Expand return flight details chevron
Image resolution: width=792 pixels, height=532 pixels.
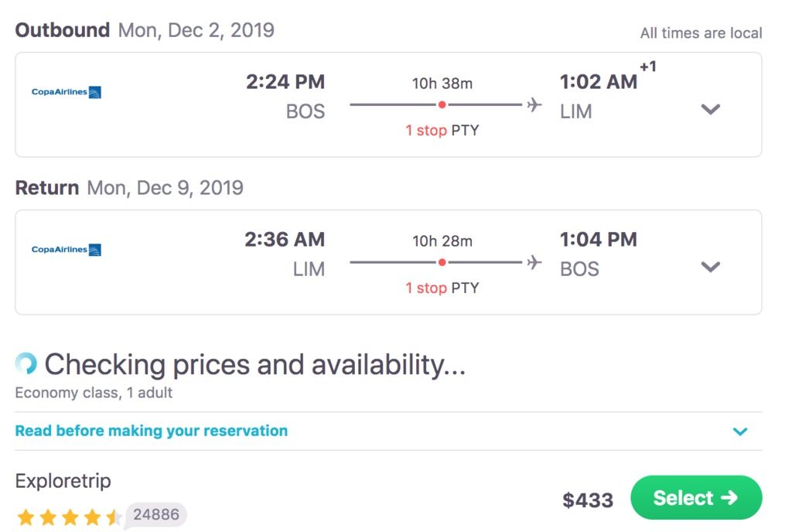coord(710,267)
